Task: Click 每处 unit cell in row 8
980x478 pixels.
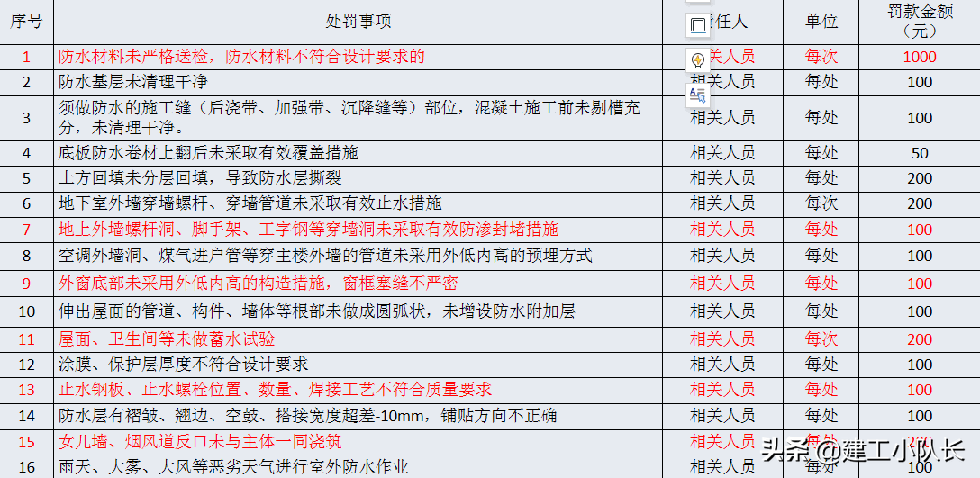Action: 821,257
